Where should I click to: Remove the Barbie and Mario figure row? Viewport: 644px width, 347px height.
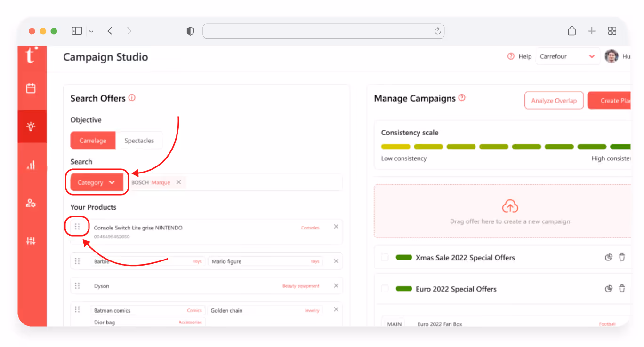(x=336, y=261)
